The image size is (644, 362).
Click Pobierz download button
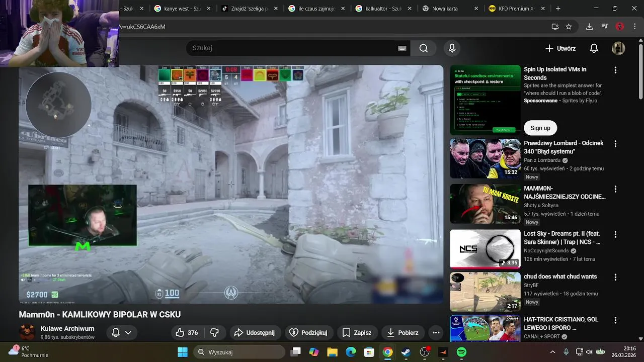(x=402, y=333)
